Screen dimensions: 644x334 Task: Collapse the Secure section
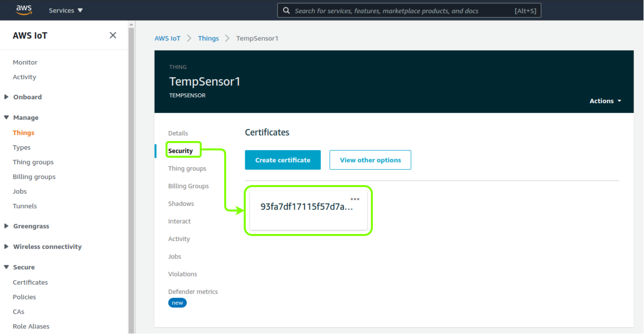coord(7,267)
